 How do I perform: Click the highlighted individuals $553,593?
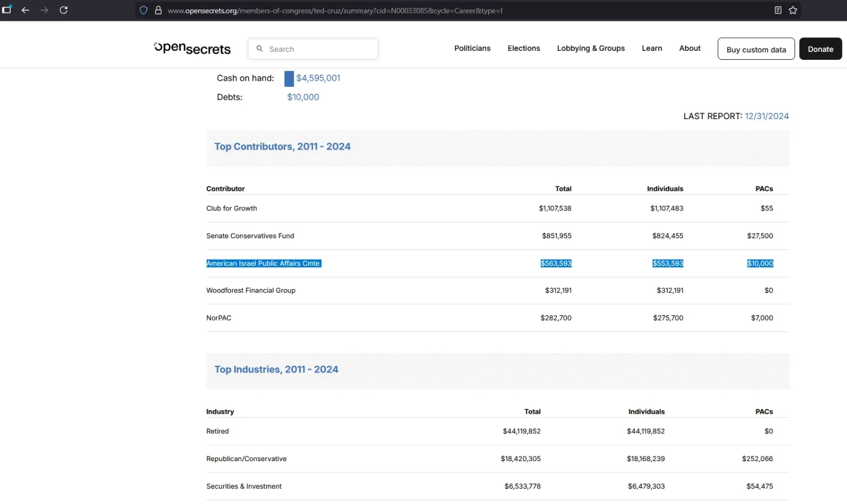668,264
